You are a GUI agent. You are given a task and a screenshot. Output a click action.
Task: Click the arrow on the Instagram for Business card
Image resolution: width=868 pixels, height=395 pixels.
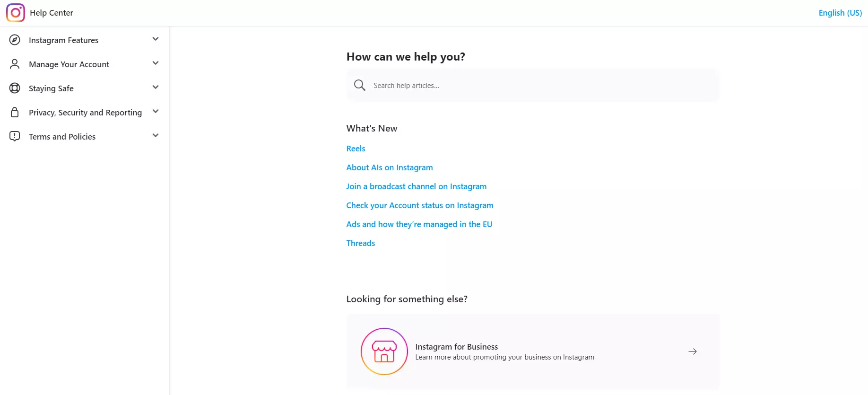pyautogui.click(x=693, y=351)
